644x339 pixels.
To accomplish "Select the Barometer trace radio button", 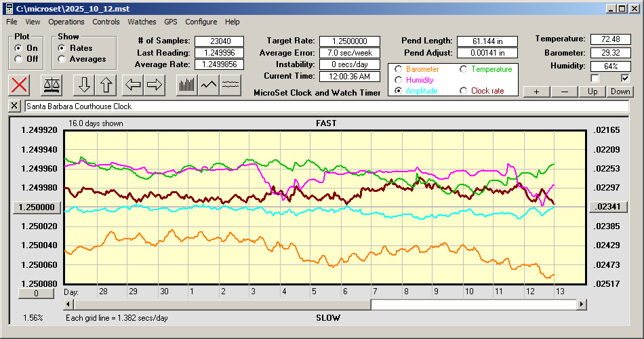I will click(398, 69).
